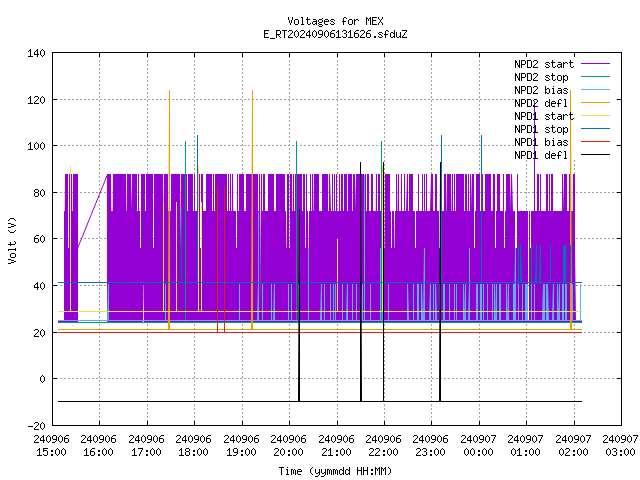Click the x-axis tick 240906 21:00

(336, 446)
